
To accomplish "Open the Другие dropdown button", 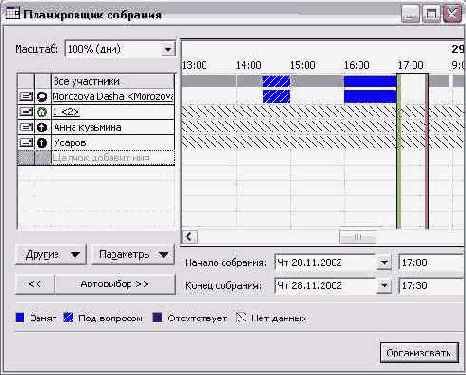I will [x=51, y=255].
